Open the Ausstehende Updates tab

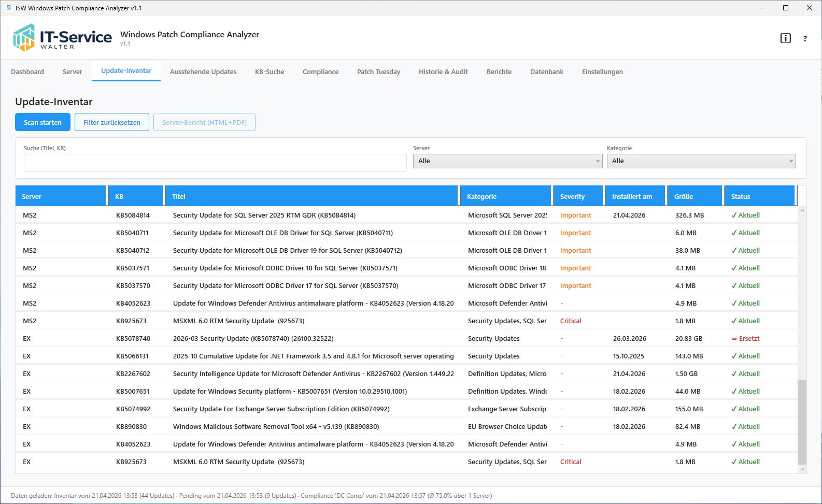pos(203,72)
